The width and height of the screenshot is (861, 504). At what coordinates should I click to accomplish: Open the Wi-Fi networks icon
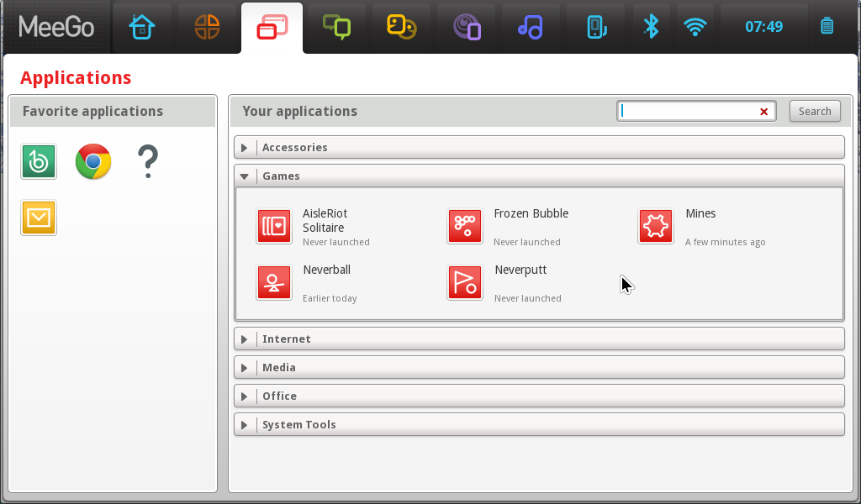click(x=695, y=26)
